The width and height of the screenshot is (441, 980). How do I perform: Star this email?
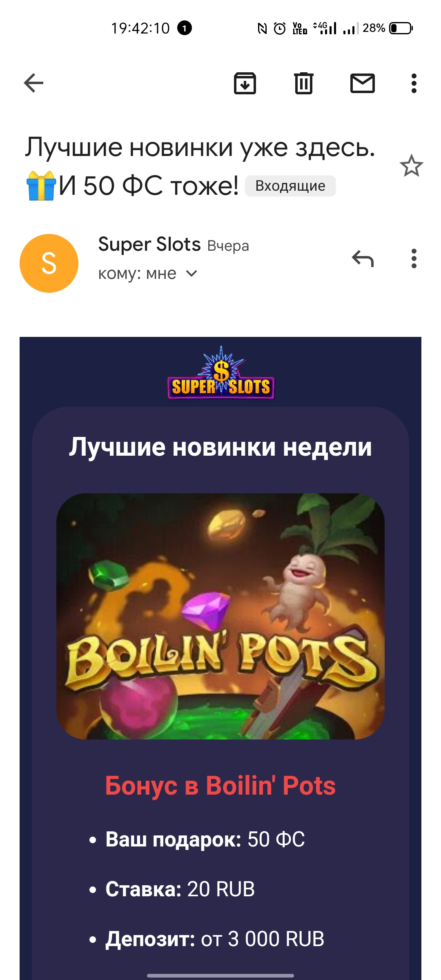tap(411, 166)
